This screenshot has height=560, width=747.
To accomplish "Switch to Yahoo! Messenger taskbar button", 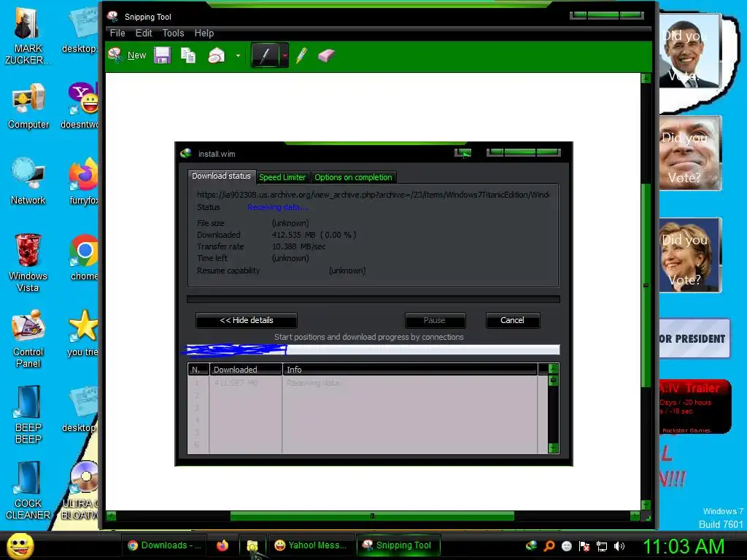I will [x=311, y=545].
